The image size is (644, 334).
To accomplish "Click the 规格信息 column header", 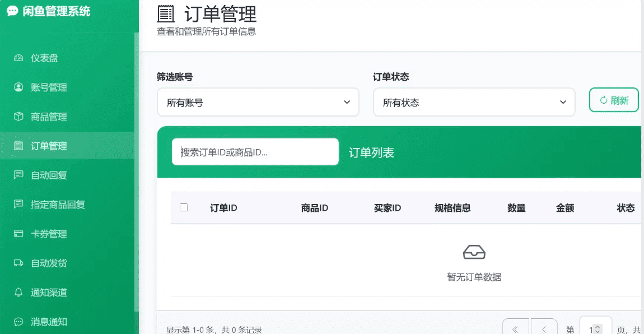I will point(452,208).
